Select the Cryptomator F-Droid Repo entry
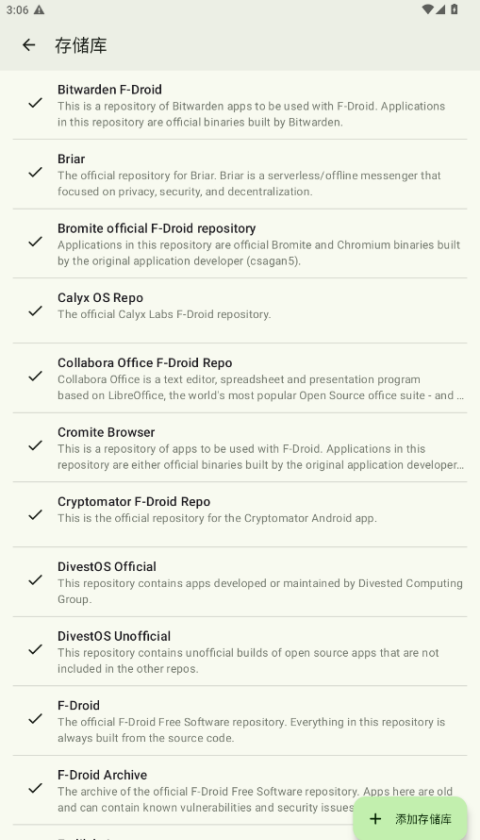The image size is (480, 840). [240, 514]
